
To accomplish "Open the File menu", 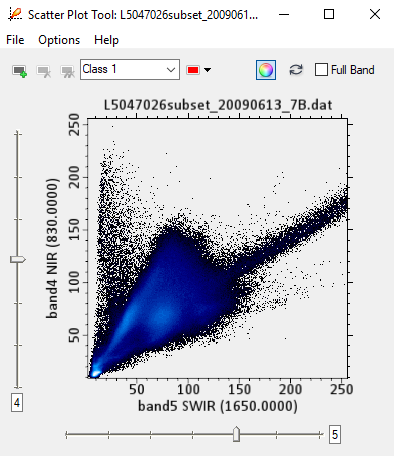I will (x=15, y=40).
